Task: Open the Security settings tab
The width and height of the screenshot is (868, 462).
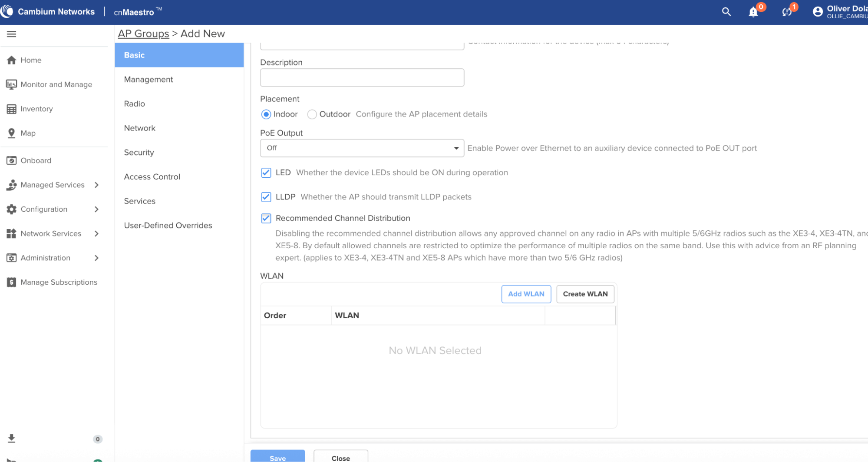Action: pos(139,153)
